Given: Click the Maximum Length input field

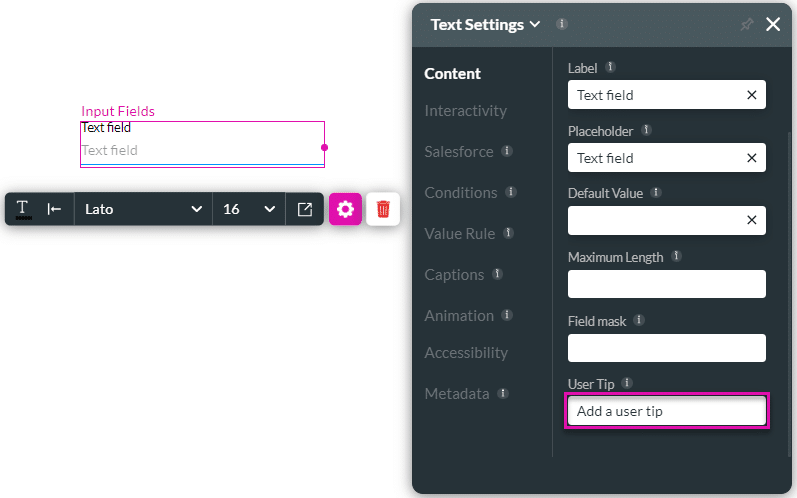Looking at the screenshot, I should pos(666,284).
